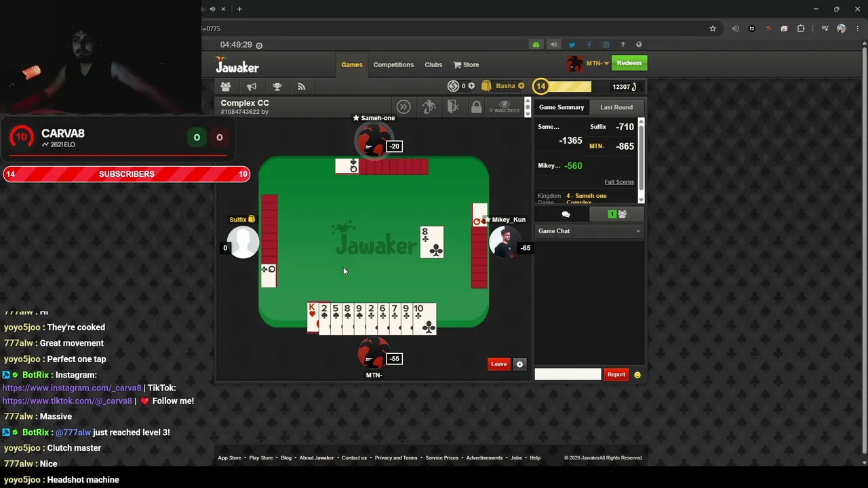Open the Instagram link in stream chat
Viewport: 868px width, 488px height.
[72, 388]
